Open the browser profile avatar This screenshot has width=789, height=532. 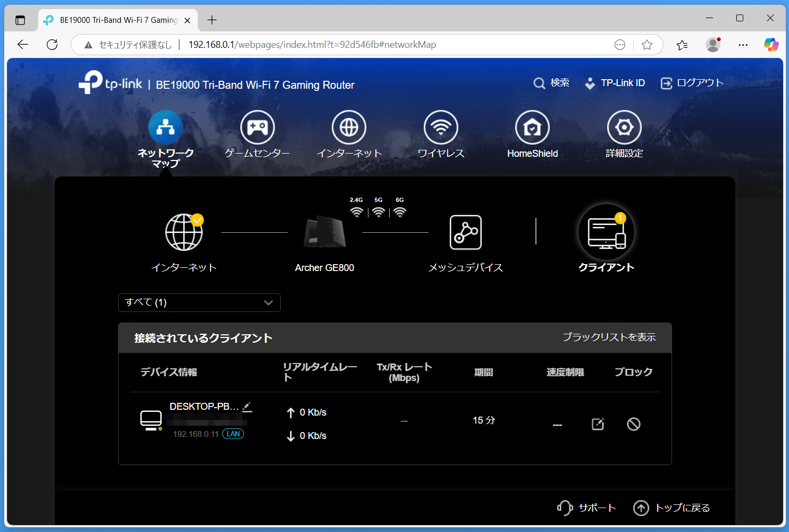point(712,45)
